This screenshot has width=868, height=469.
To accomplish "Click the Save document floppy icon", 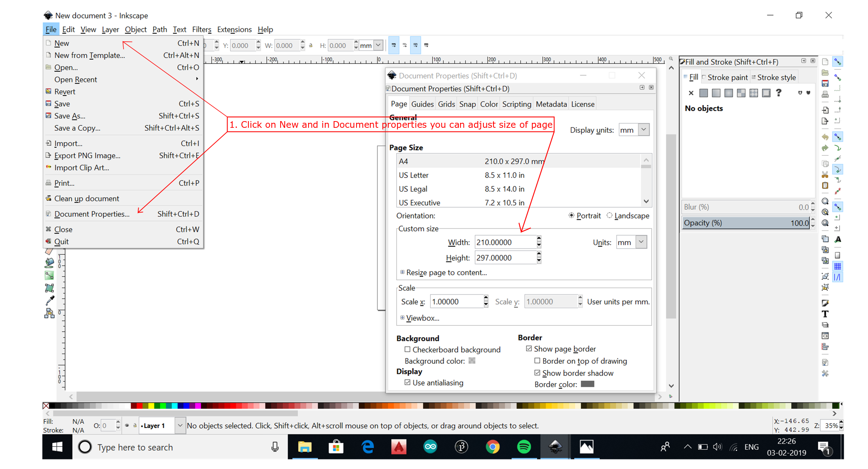I will click(x=825, y=84).
